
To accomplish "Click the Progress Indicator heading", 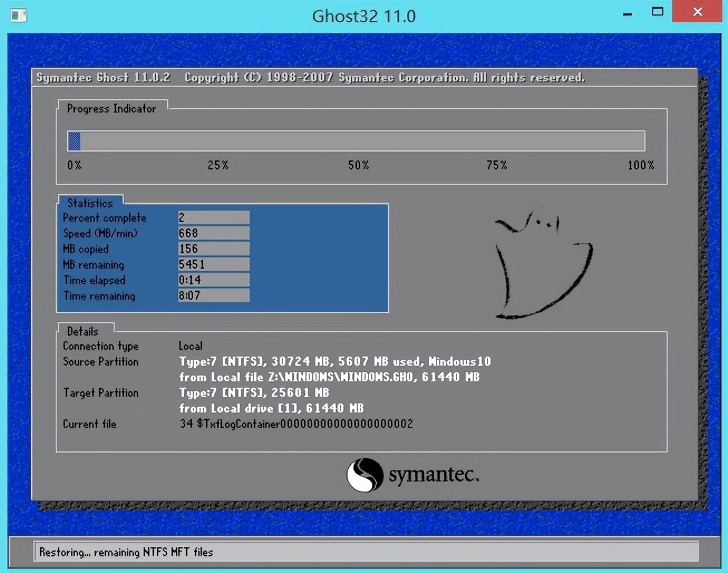I will click(111, 109).
